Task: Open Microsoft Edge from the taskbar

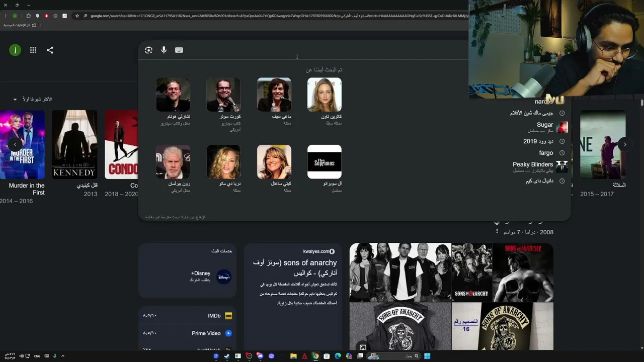Action: pos(338,356)
